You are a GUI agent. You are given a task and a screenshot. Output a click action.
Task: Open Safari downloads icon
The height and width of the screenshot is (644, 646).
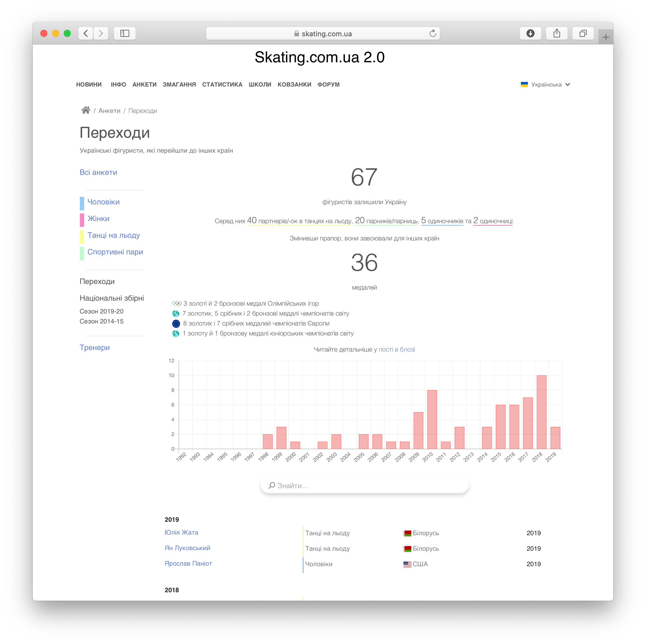click(530, 33)
